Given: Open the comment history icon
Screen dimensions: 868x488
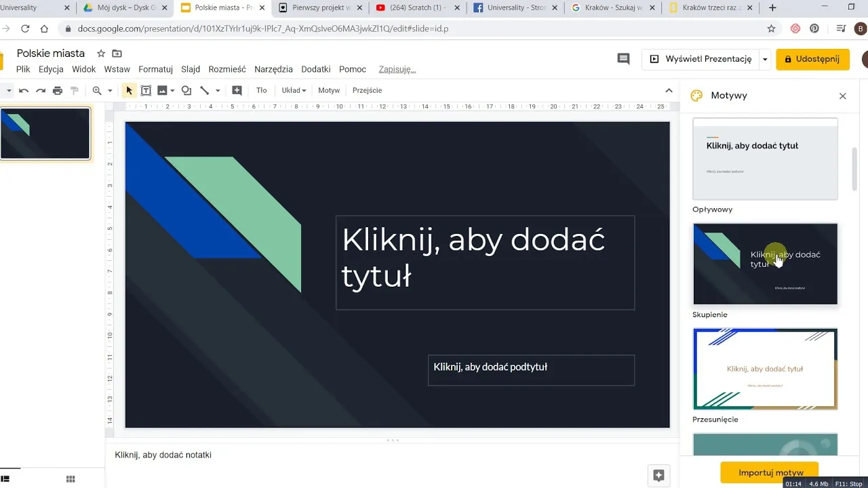Looking at the screenshot, I should 623,59.
